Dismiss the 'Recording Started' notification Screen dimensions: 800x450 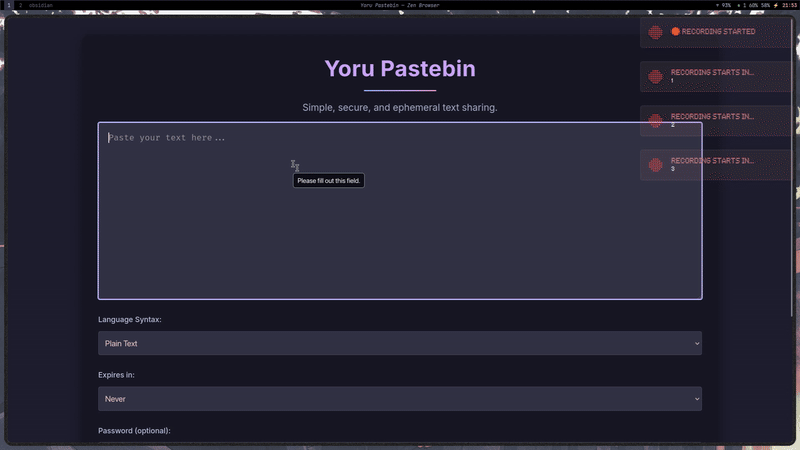(715, 32)
